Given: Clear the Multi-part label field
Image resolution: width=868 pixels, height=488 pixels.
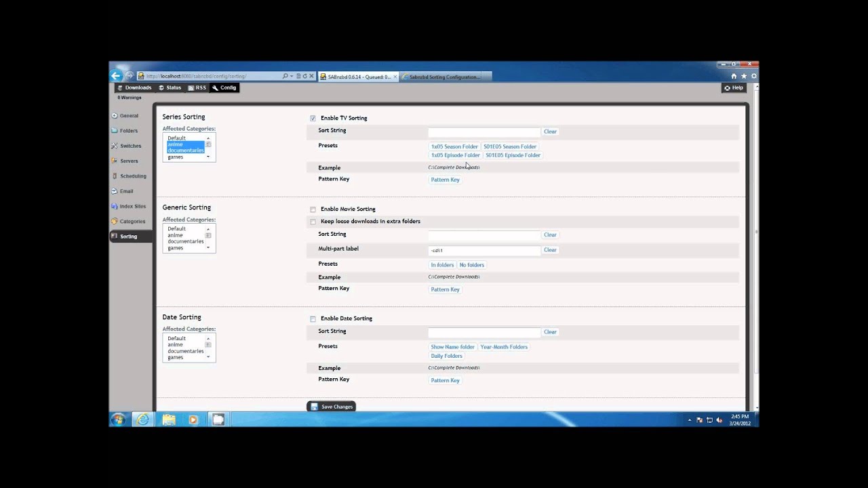Looking at the screenshot, I should 550,250.
